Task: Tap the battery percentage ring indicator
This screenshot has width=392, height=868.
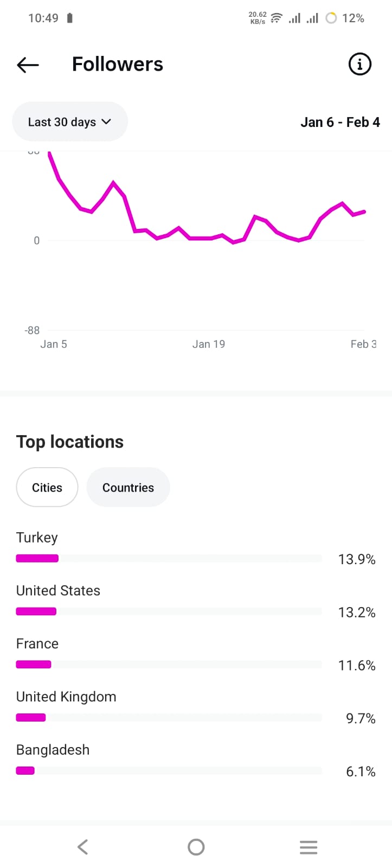Action: click(x=331, y=18)
